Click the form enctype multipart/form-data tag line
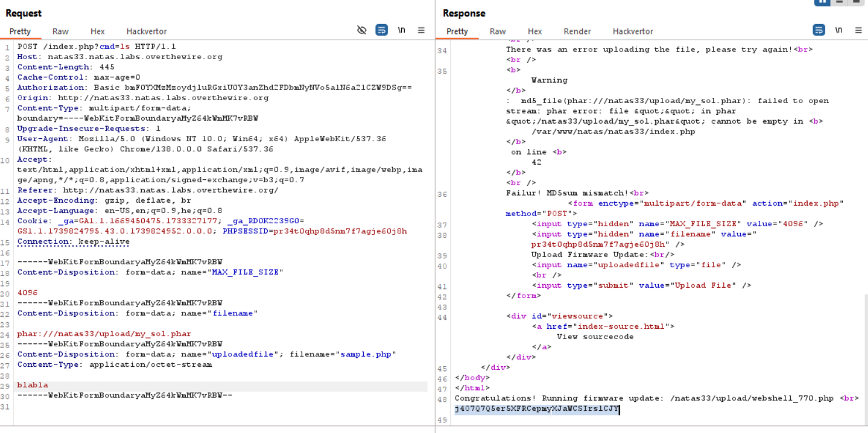 coord(675,208)
